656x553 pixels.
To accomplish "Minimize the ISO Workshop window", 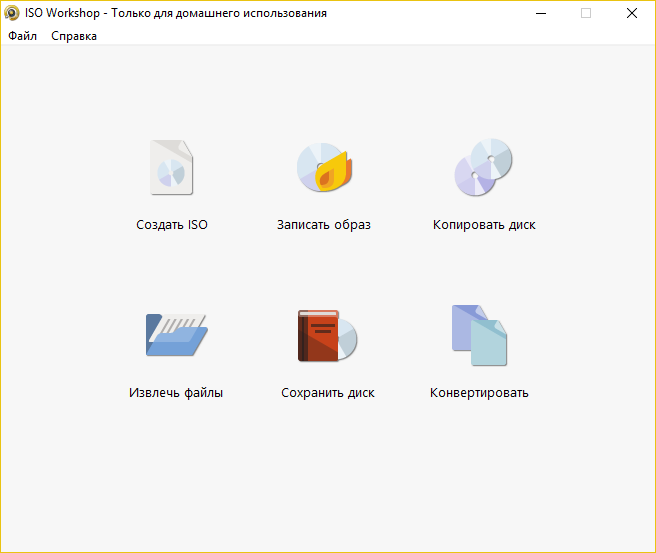I will pos(541,13).
